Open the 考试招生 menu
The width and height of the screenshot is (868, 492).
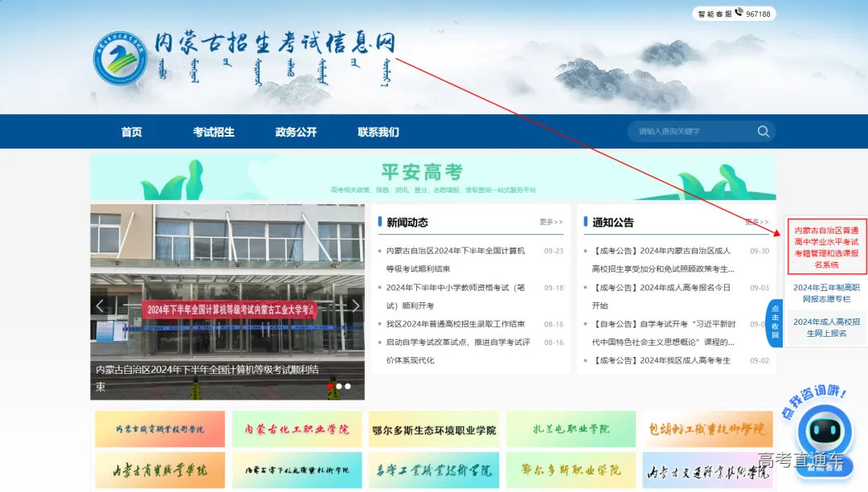pos(214,131)
